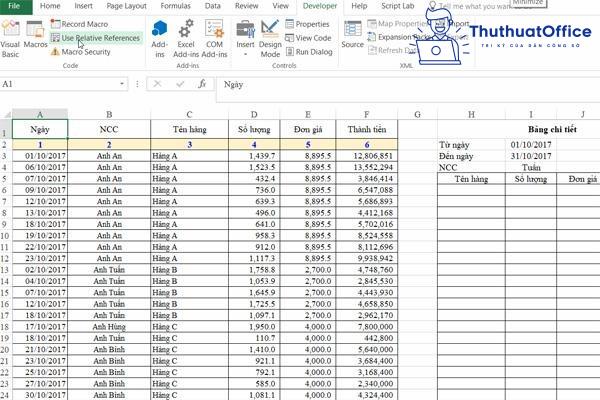The width and height of the screenshot is (600, 400).
Task: Select cell with date 06/10/2017
Action: [40, 167]
